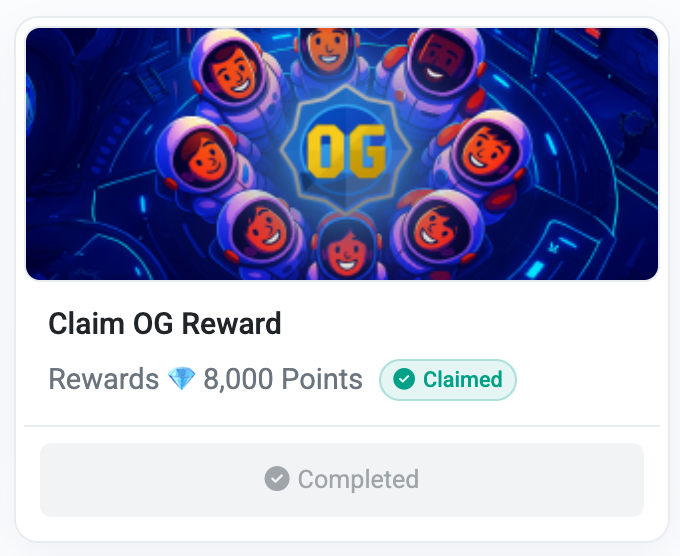Open the Claim OG Reward title

click(x=165, y=324)
